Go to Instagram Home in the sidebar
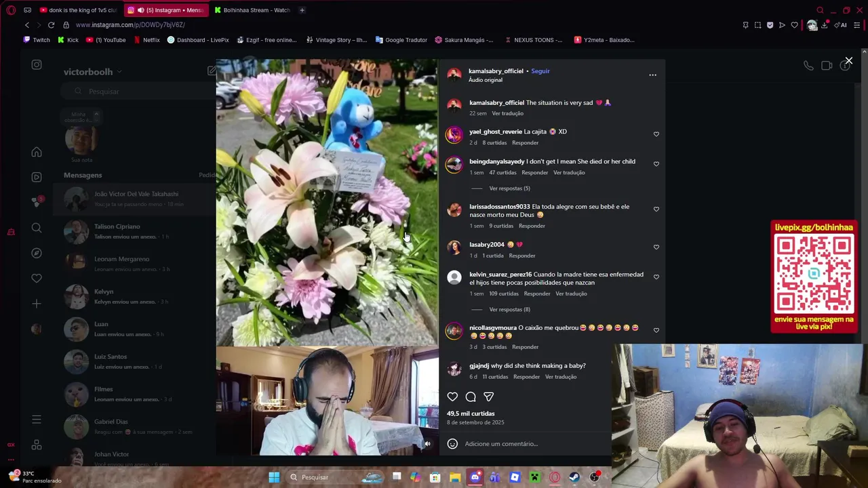 pyautogui.click(x=37, y=152)
